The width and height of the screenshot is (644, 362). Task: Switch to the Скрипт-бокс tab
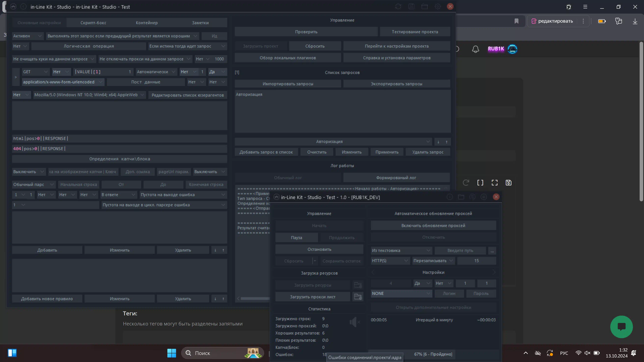tap(93, 23)
